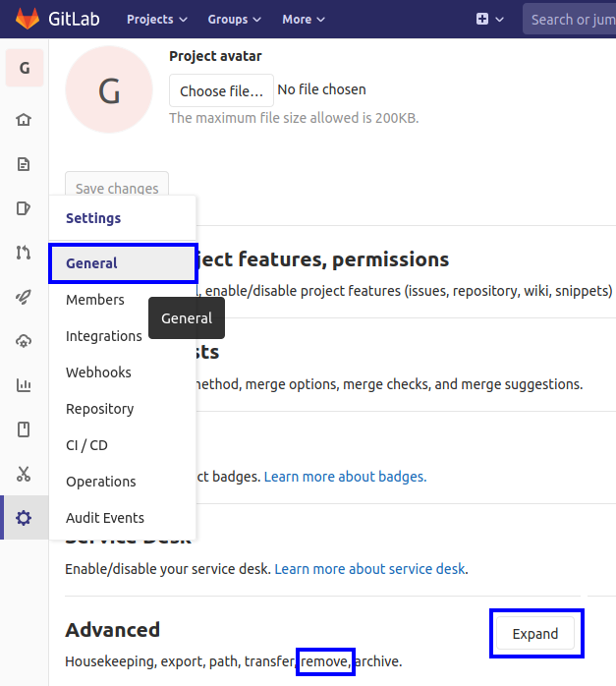Screen dimensions: 616x686
Task: Open CI/CD rocket icon in sidebar
Action: tap(24, 297)
